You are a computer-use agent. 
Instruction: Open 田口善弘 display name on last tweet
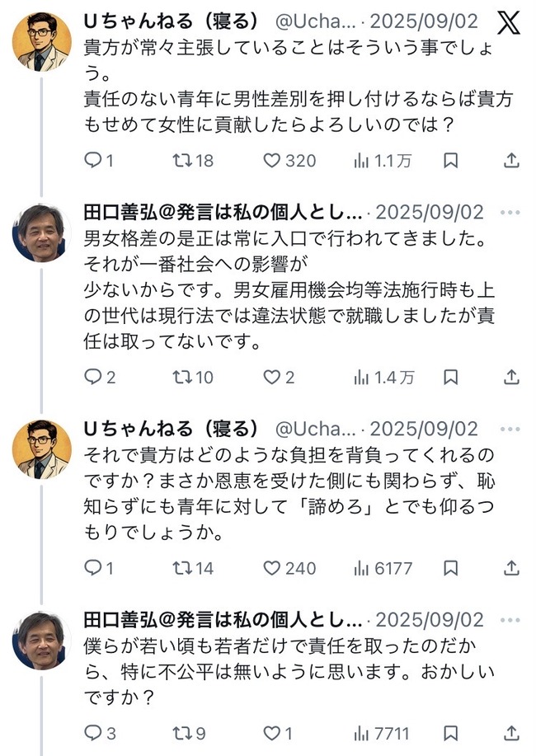click(223, 618)
